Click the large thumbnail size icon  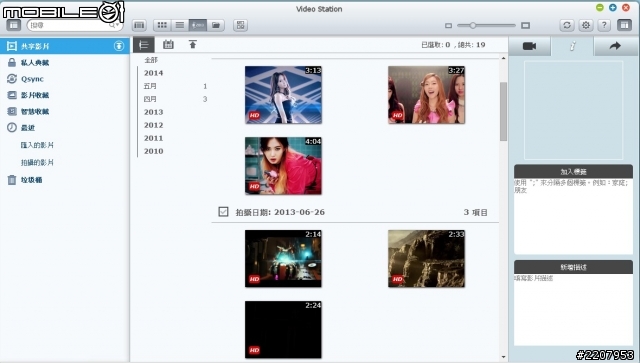pos(525,26)
